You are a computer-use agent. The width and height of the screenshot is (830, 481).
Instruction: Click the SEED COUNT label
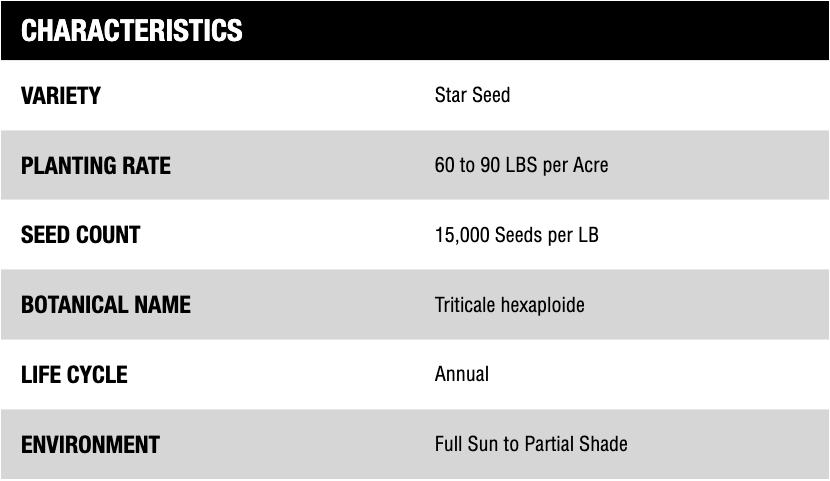pyautogui.click(x=80, y=235)
